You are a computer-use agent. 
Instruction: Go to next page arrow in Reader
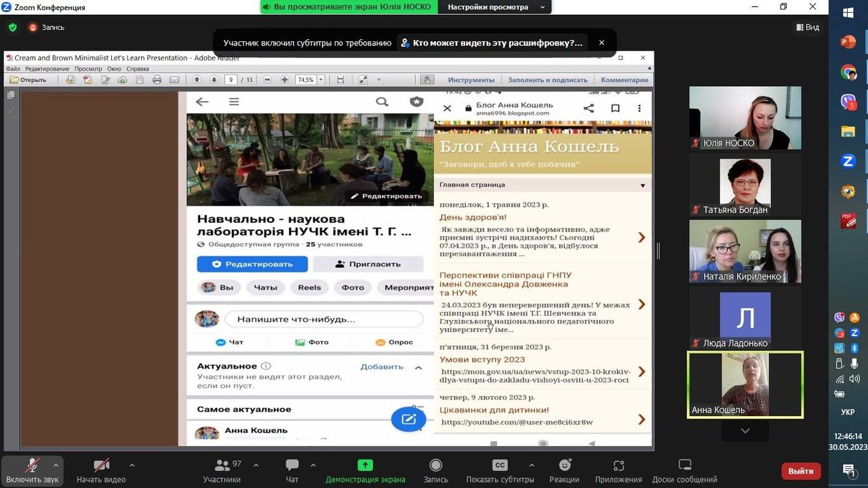pos(214,80)
